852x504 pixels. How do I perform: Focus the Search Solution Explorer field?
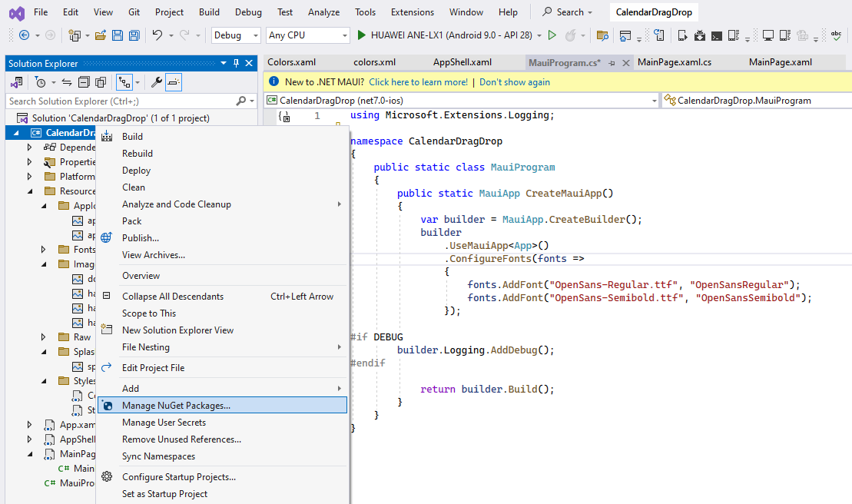tap(122, 101)
